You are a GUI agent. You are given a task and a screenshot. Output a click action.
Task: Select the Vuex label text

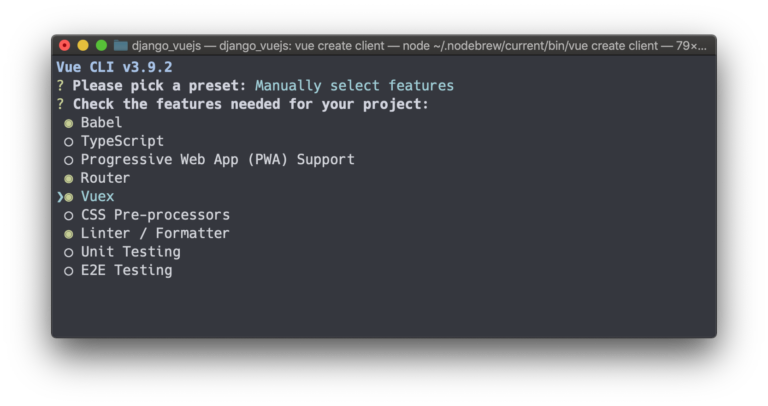pyautogui.click(x=97, y=196)
